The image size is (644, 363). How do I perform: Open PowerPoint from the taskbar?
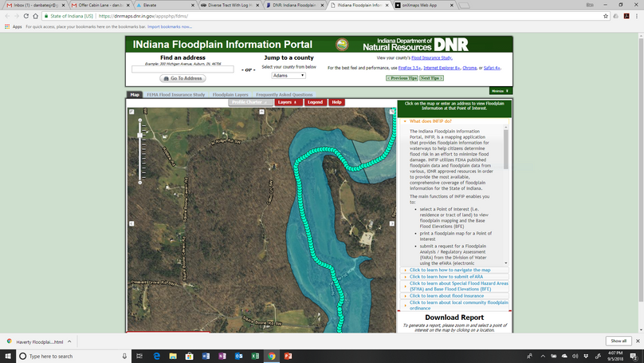pos(288,356)
